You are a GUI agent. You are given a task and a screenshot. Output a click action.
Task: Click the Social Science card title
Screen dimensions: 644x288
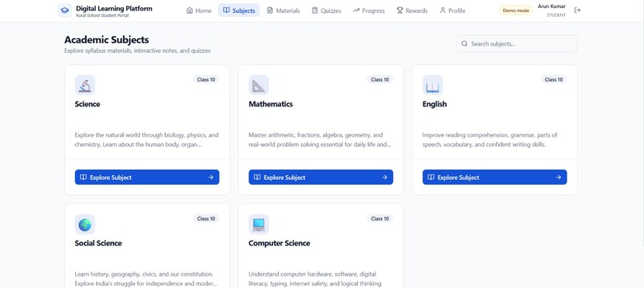point(98,243)
